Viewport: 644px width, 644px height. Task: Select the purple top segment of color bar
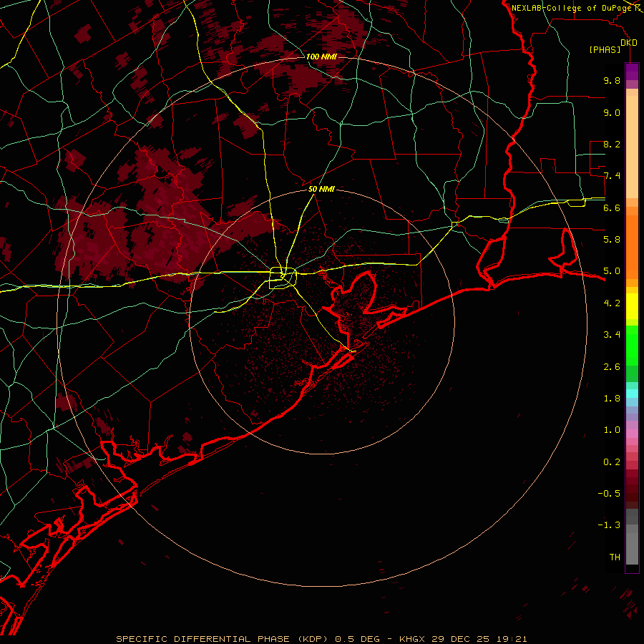coord(632,72)
